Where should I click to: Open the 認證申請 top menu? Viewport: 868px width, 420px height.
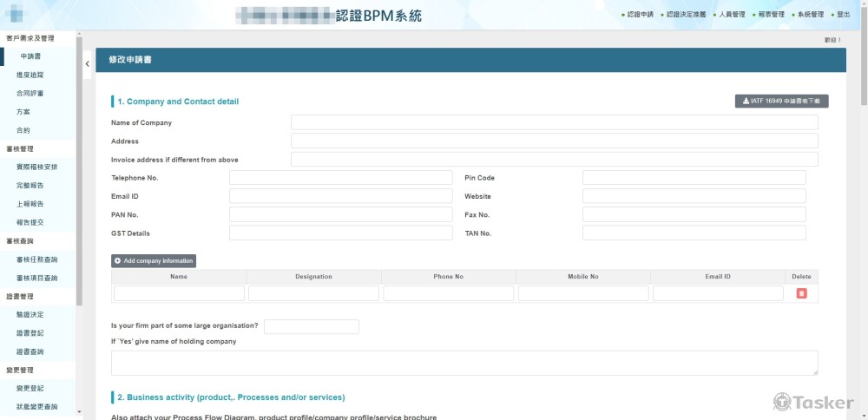click(639, 15)
